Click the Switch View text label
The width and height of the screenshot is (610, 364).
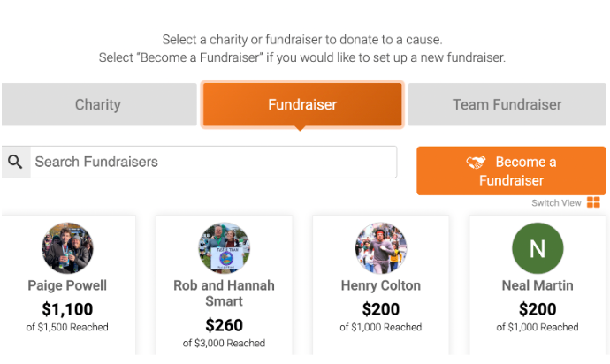(x=556, y=203)
